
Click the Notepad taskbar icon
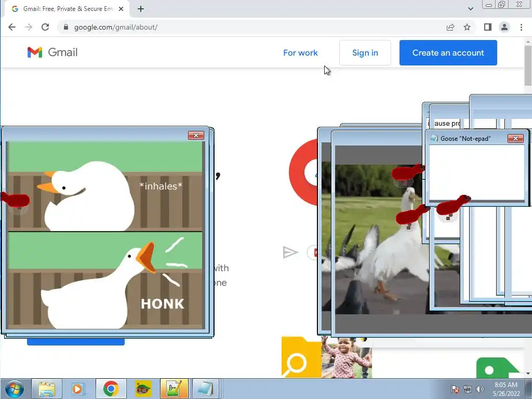coord(206,389)
